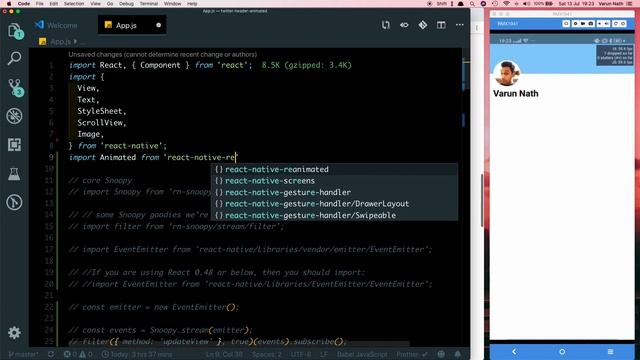Tap Varun Nath name in device window

[516, 93]
